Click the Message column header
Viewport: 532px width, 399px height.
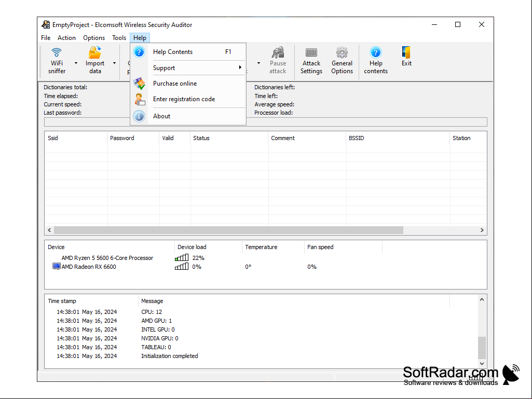pyautogui.click(x=294, y=301)
